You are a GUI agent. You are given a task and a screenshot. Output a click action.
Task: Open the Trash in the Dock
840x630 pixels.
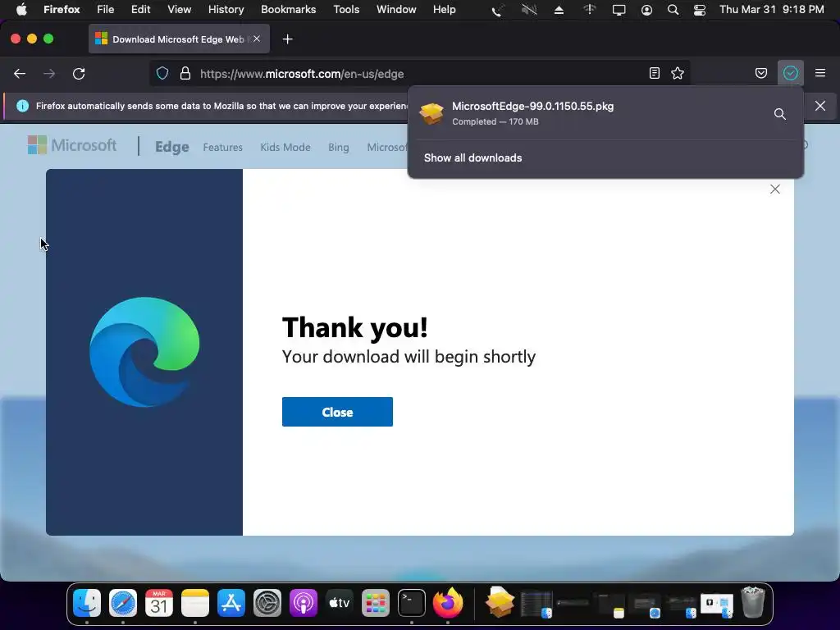[753, 602]
